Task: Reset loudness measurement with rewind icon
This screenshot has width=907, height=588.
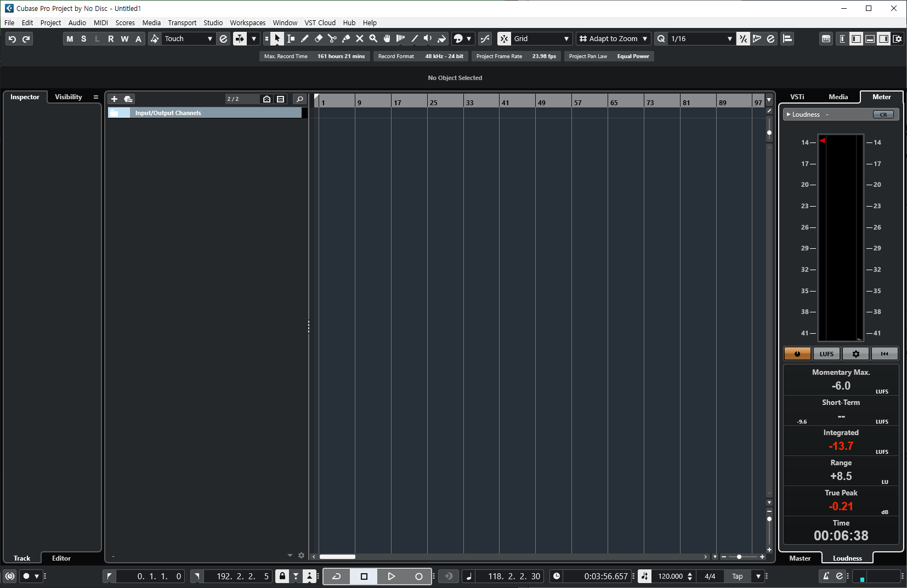Action: point(885,354)
